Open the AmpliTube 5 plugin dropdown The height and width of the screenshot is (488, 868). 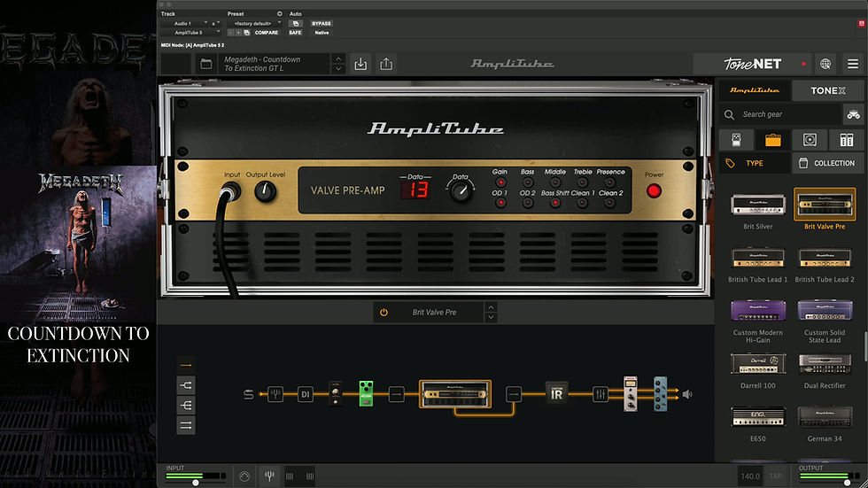(x=190, y=33)
